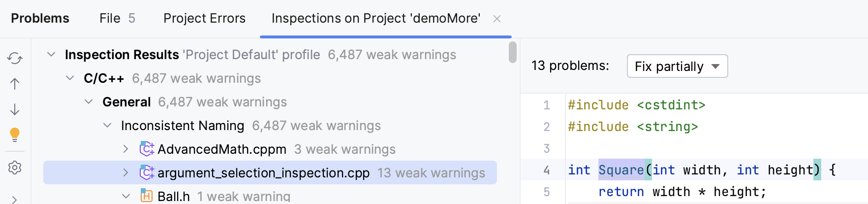Go to next problem with down arrow

pos(15,109)
